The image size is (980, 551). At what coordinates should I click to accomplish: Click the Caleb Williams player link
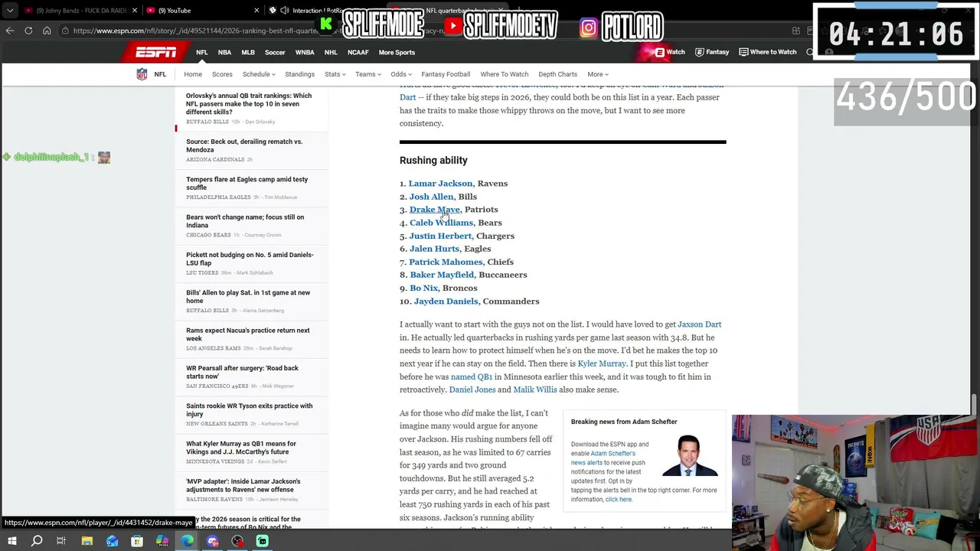coord(441,223)
